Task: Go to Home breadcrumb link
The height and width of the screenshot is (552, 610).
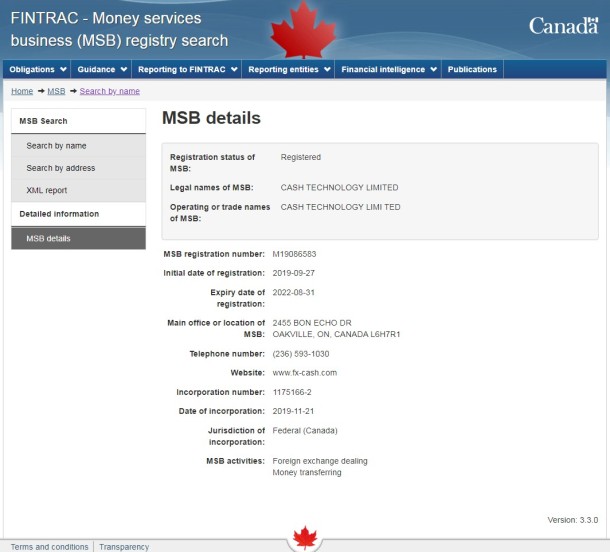Action: 22,91
